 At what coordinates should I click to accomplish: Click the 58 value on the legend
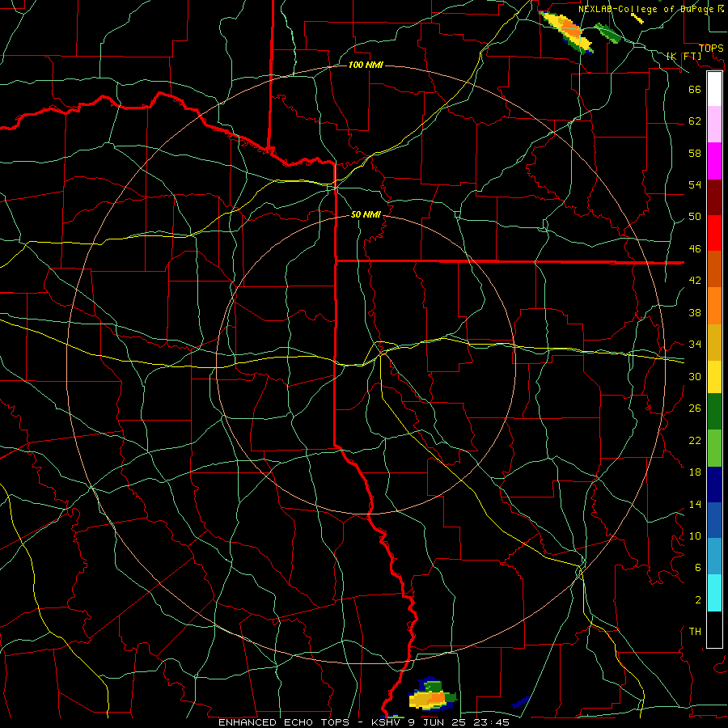[x=695, y=153]
